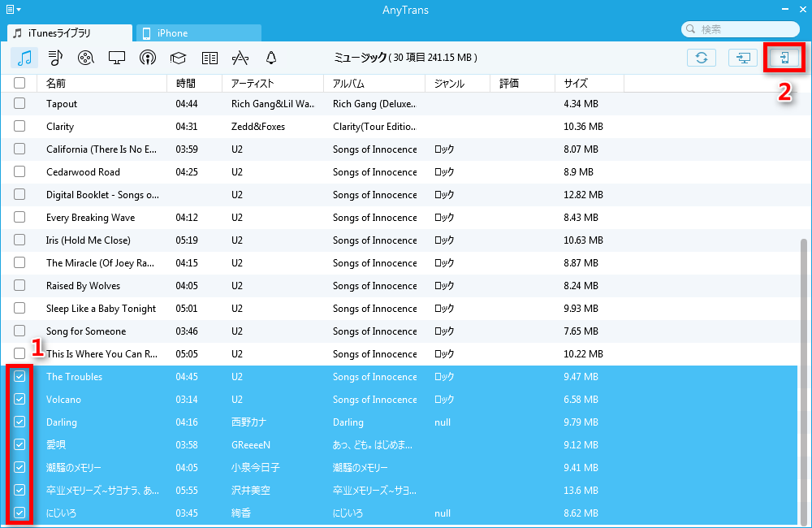
Task: Check the Cedarwood Road checkbox
Action: (x=19, y=171)
